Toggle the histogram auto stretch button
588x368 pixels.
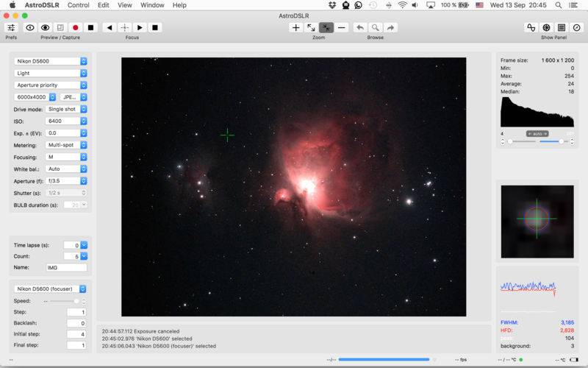click(x=537, y=133)
